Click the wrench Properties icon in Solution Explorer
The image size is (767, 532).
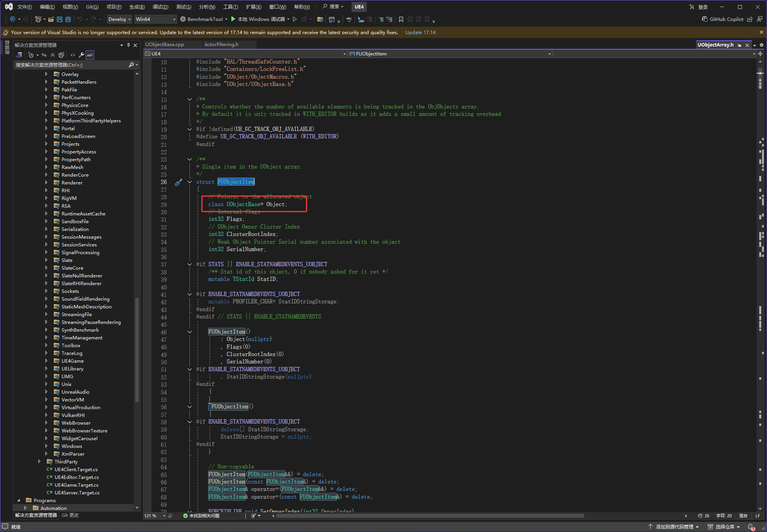(81, 55)
